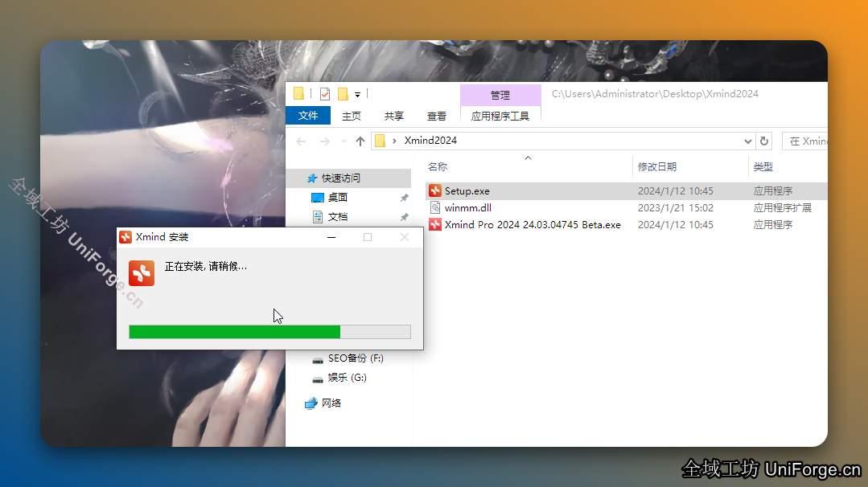Open the quick access toolbar customize arrow
Viewport: 868px width, 487px height.
tap(358, 95)
